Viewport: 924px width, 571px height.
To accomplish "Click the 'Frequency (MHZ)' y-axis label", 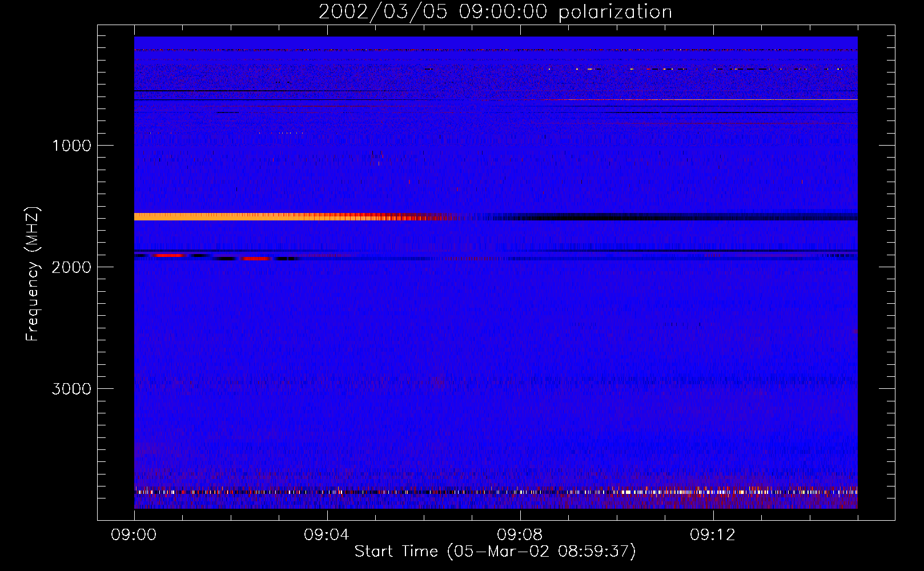I will click(x=33, y=274).
